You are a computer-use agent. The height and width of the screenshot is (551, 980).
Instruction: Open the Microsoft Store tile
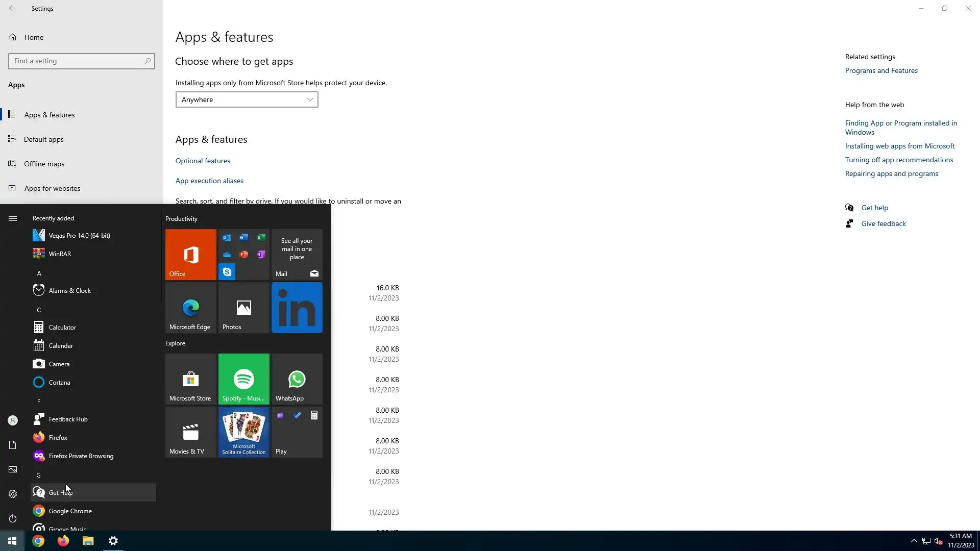(x=190, y=379)
